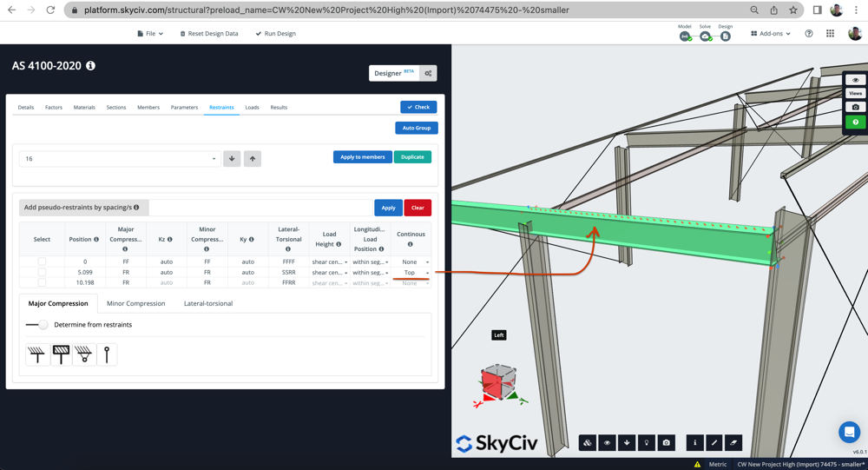Screen dimensions: 868x470
Task: Click the Solve stage cloud icon
Action: (705, 36)
